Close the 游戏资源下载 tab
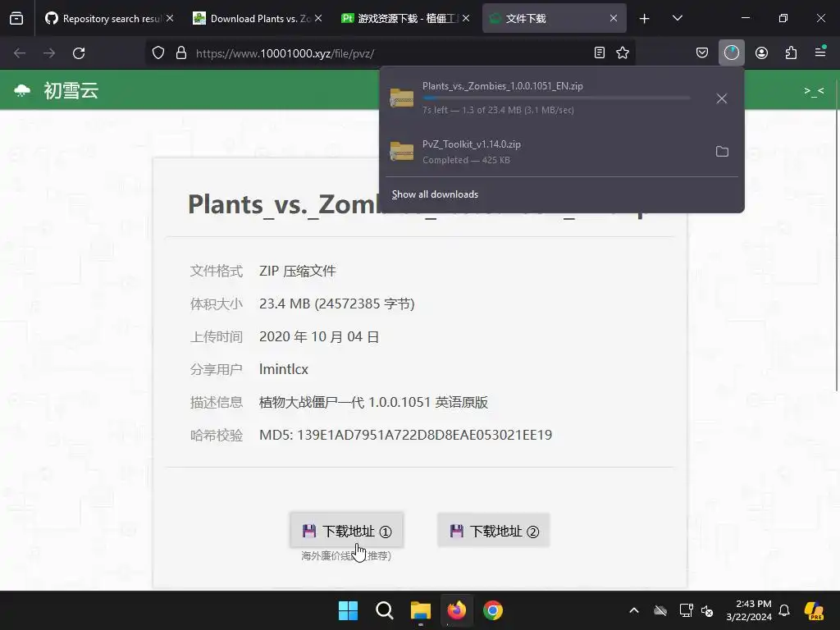 (466, 18)
